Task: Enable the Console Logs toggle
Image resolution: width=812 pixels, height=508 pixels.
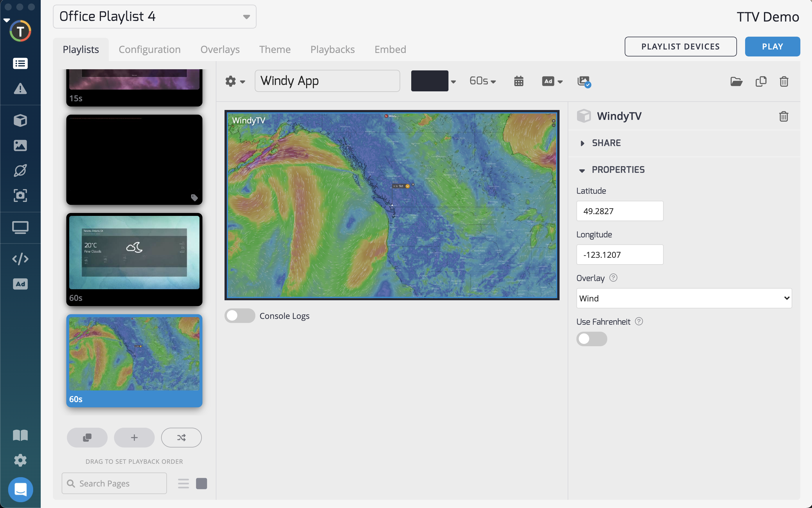Action: click(240, 315)
